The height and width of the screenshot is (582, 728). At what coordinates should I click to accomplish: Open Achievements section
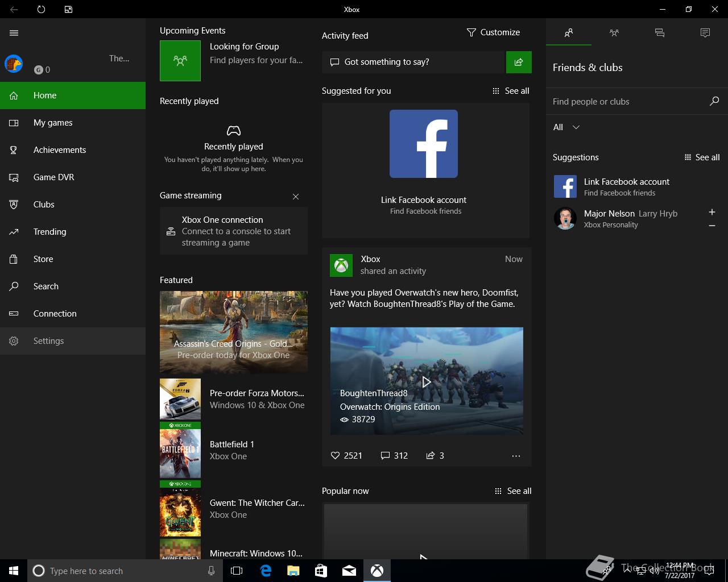tap(73, 150)
